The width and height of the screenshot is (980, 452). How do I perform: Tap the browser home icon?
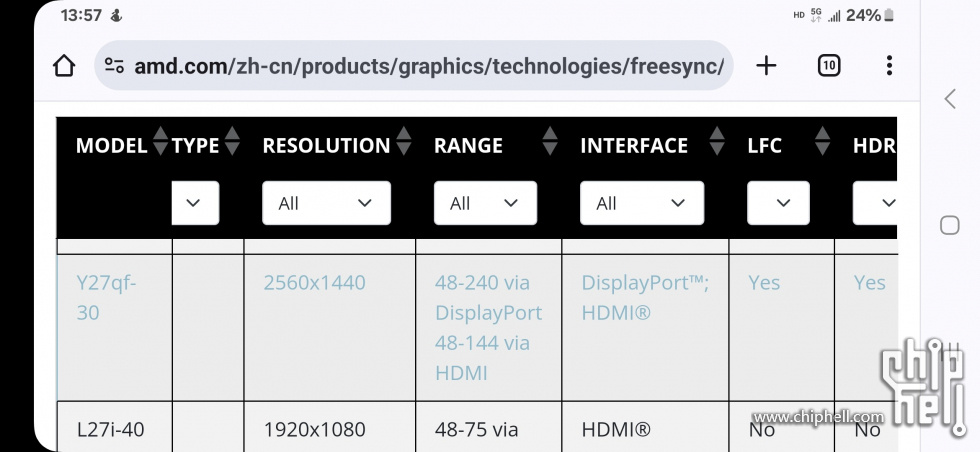coord(64,66)
